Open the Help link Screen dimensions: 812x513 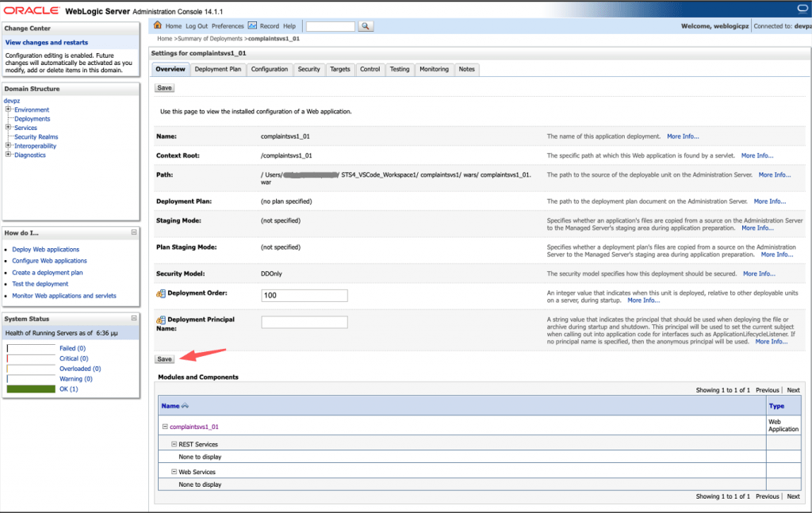click(x=289, y=26)
